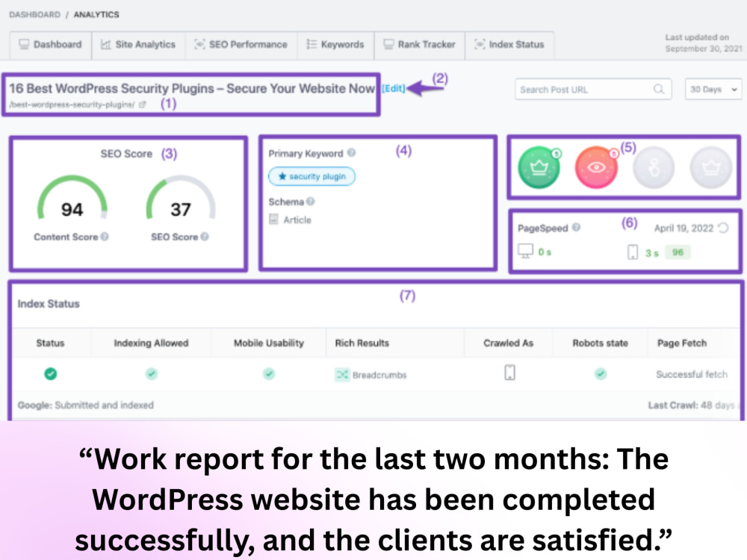
Task: Click the post URL /best-wordpress-security-plugins/
Action: pos(72,105)
